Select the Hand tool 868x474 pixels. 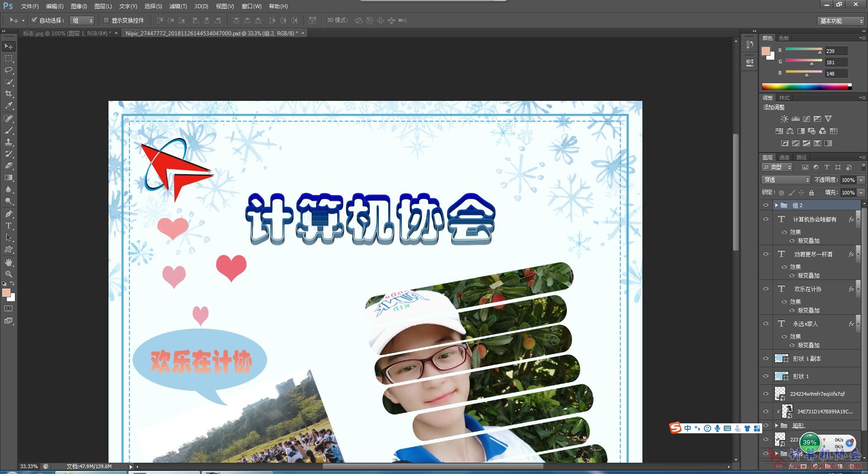coord(9,262)
